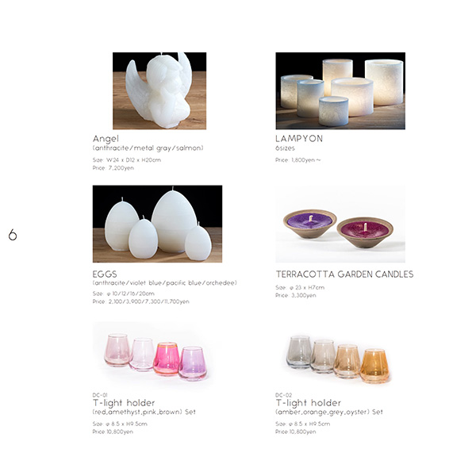Click the EGGS product title

coord(105,274)
